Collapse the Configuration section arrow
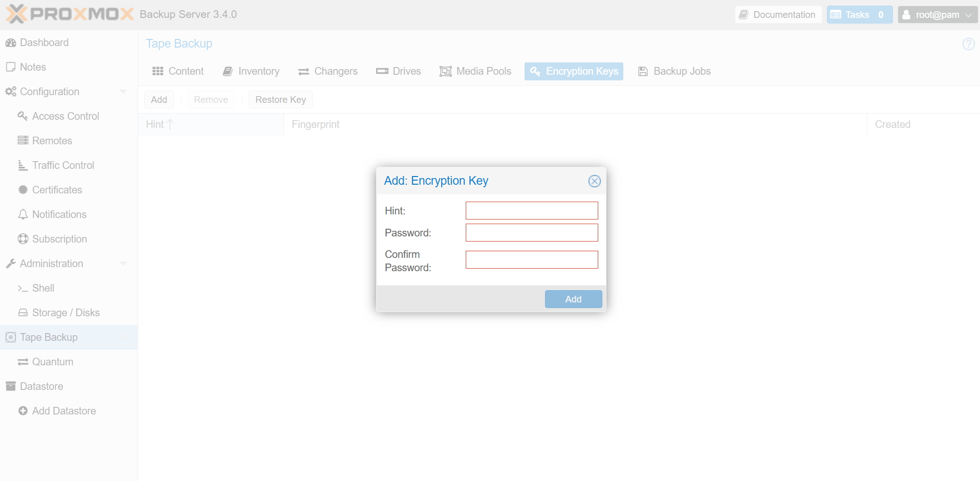This screenshot has height=481, width=980. point(123,92)
